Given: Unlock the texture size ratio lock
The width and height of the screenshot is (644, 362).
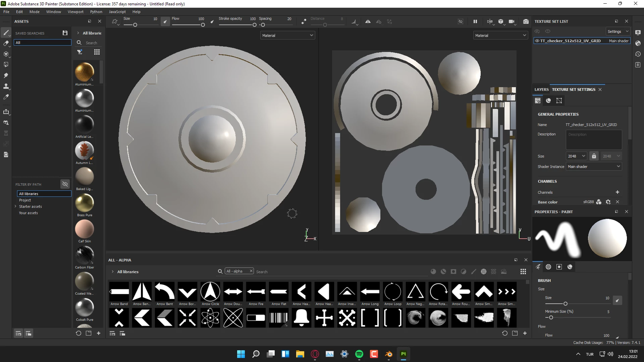Looking at the screenshot, I should [x=594, y=156].
